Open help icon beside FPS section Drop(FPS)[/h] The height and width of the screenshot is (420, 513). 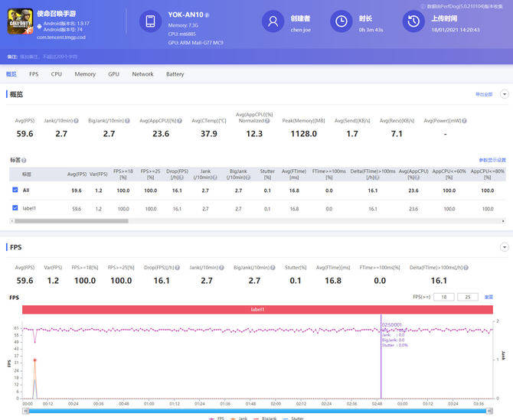click(x=178, y=267)
